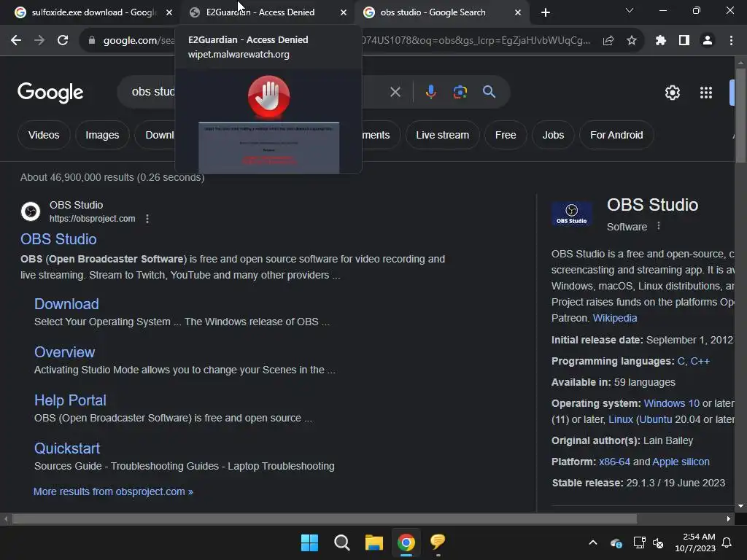Open network status tray icon
This screenshot has width=747, height=560.
639,542
